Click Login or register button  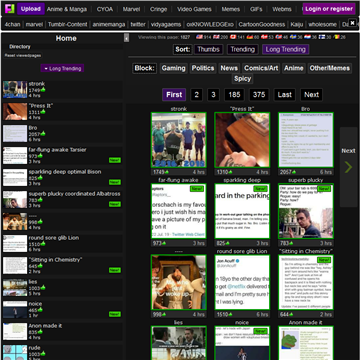[329, 9]
